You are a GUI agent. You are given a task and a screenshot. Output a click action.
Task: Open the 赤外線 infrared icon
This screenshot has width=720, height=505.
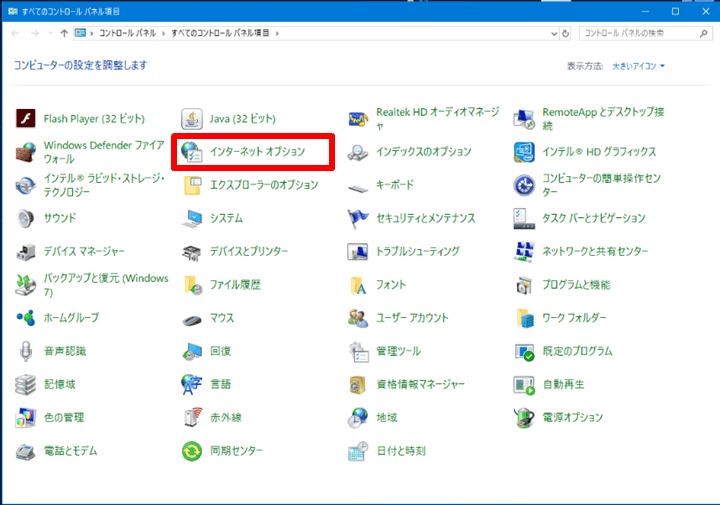193,417
